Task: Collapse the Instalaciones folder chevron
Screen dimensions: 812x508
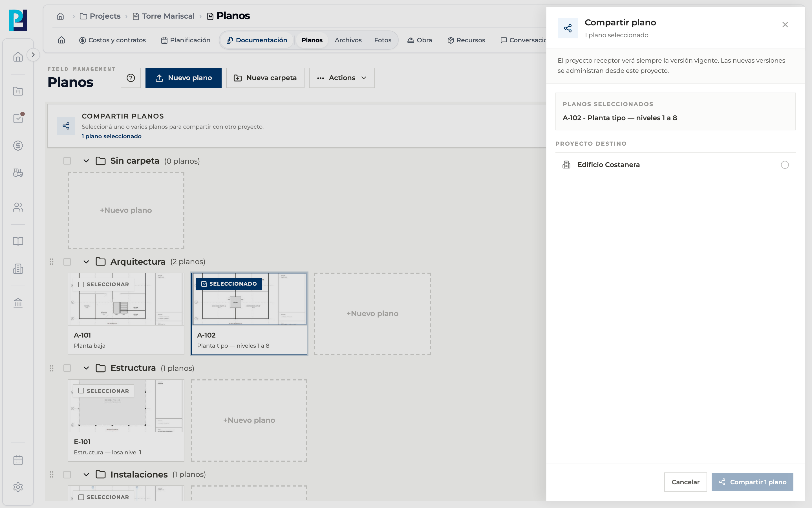Action: click(86, 474)
